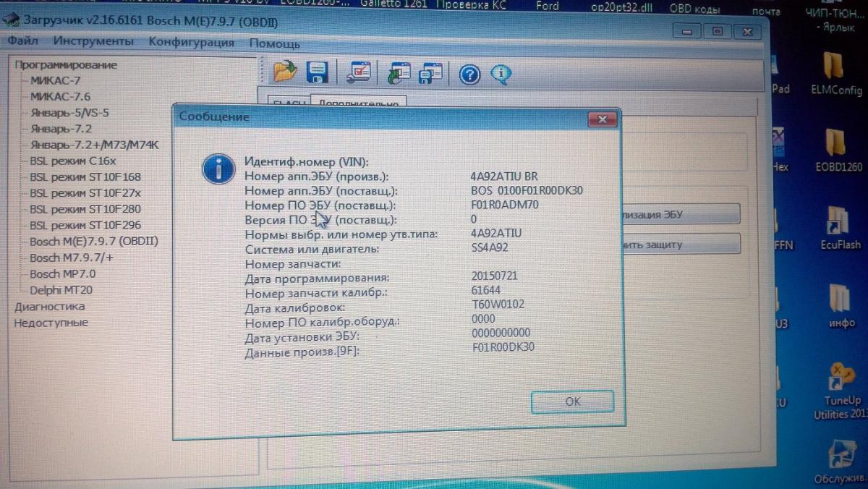The image size is (868, 489).
Task: Open file using the folder toolbar icon
Action: coord(285,72)
